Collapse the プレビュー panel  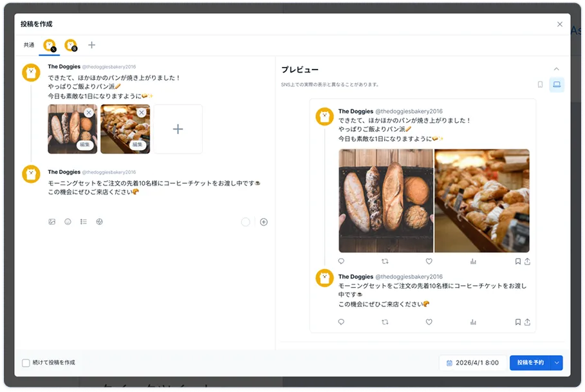(557, 69)
